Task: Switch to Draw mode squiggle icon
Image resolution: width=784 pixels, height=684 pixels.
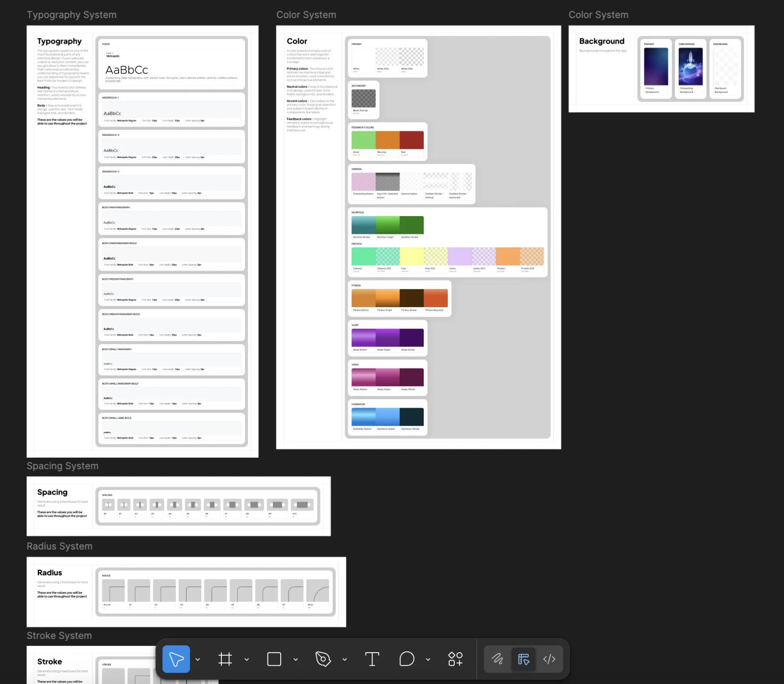Action: [497, 659]
